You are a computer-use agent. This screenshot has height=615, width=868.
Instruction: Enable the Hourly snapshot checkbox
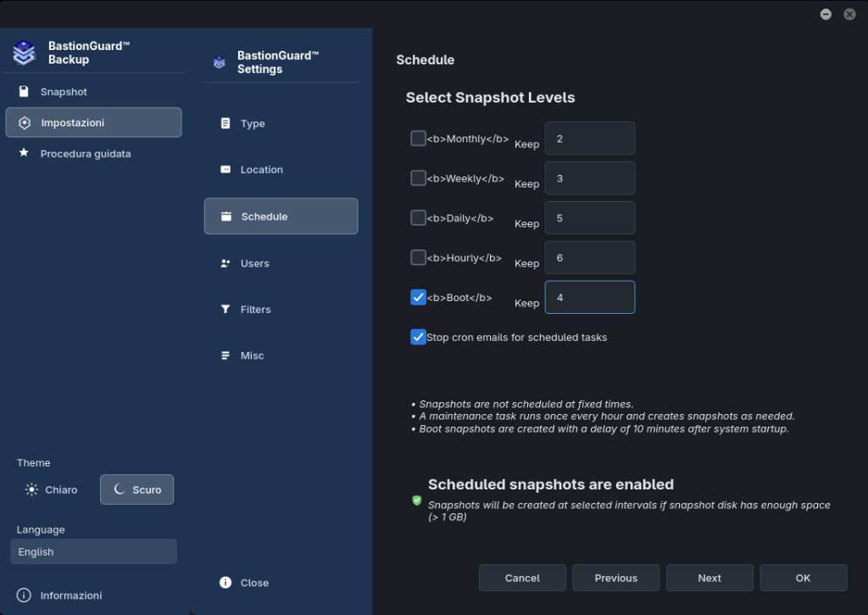pos(418,258)
